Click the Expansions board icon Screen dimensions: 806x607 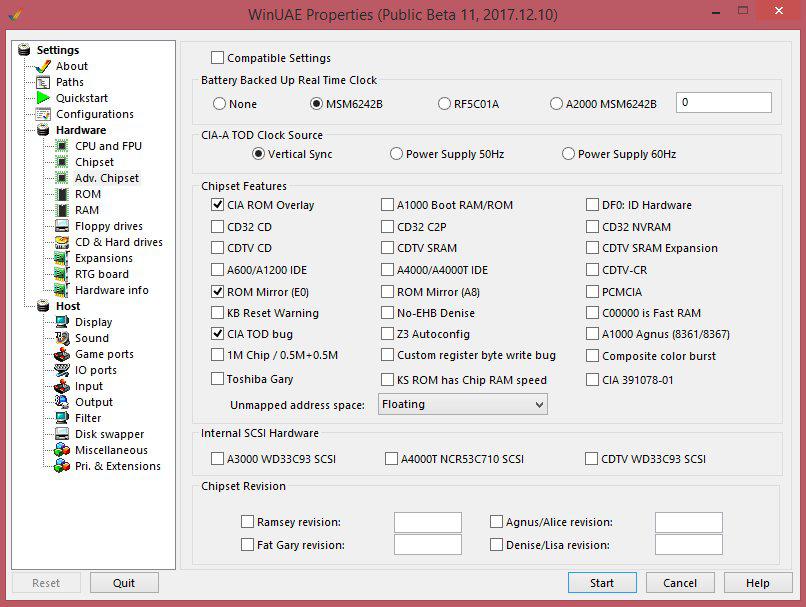point(62,258)
